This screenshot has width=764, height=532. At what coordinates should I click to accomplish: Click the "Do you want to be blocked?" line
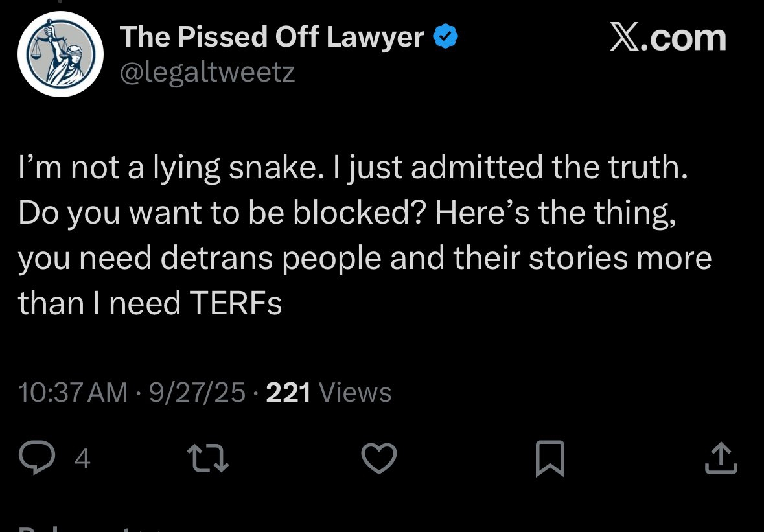coord(220,213)
